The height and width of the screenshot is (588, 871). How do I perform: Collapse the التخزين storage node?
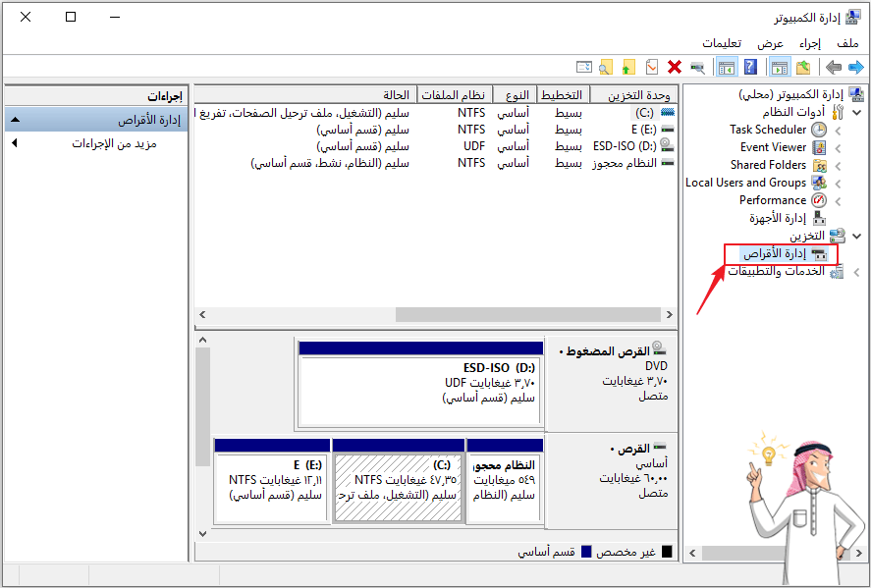click(x=856, y=237)
